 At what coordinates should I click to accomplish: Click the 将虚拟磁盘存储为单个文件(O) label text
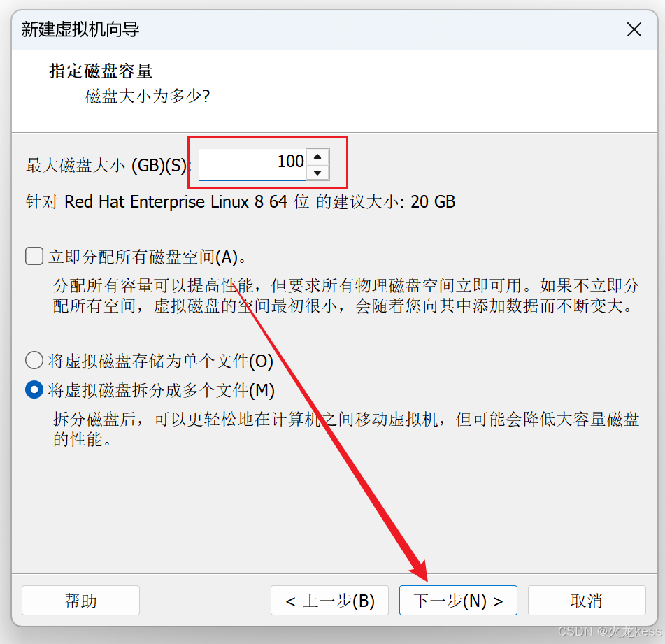coord(161,361)
